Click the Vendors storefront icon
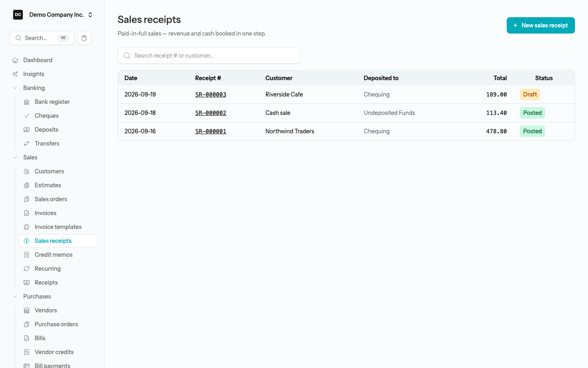The width and height of the screenshot is (588, 368). [27, 310]
